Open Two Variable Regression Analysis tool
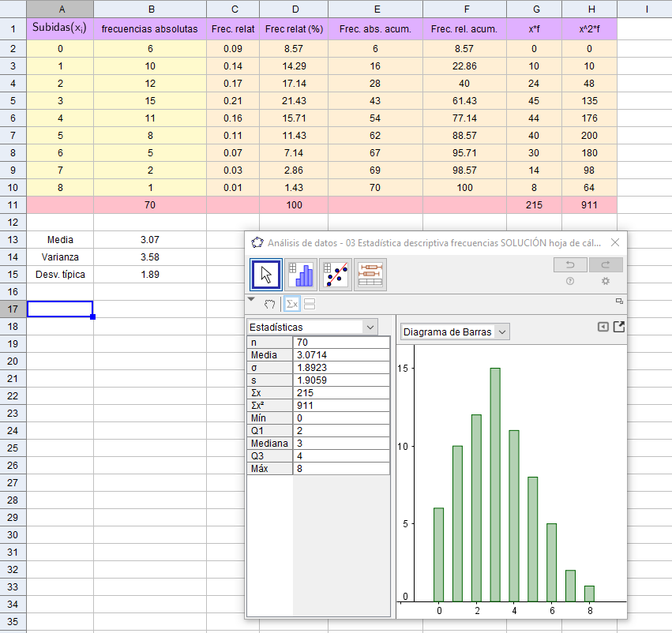Screen dimensions: 672x633 click(x=336, y=275)
